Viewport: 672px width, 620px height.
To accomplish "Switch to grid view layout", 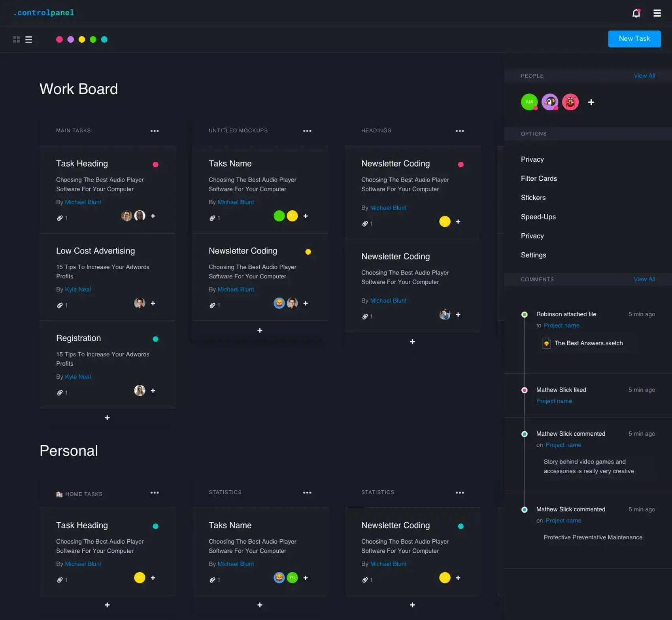I will pos(16,40).
